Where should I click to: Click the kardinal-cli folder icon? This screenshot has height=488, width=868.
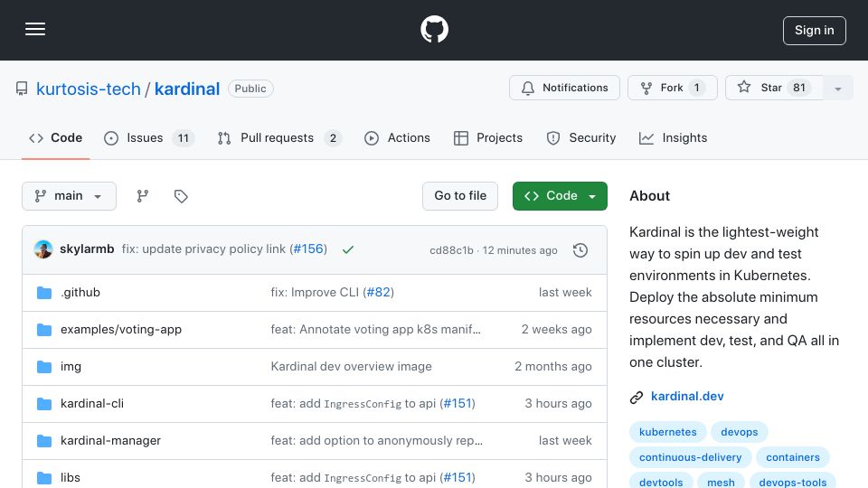(x=44, y=404)
